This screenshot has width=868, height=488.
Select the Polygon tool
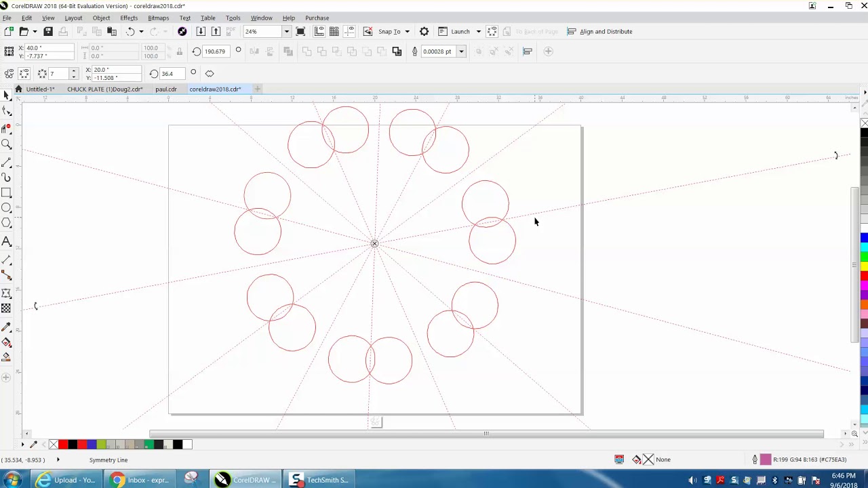pos(7,223)
